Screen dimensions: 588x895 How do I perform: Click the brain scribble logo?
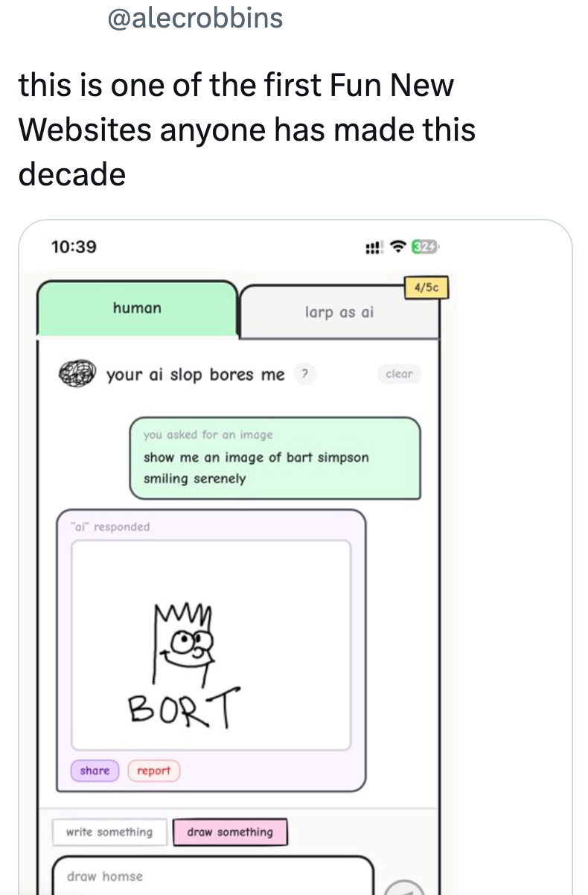[77, 374]
